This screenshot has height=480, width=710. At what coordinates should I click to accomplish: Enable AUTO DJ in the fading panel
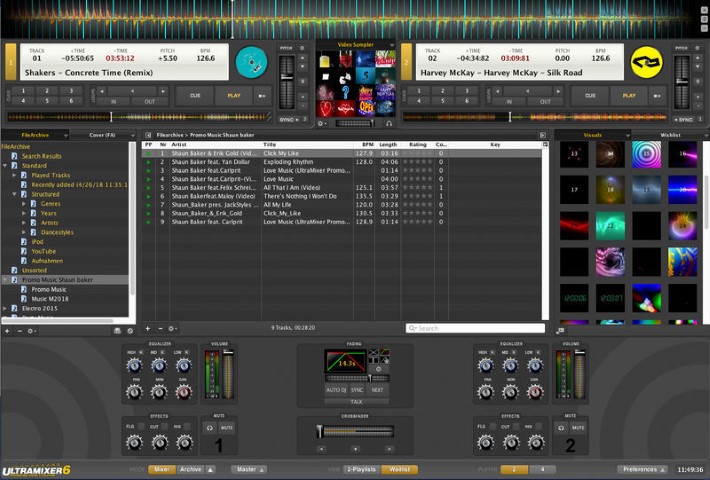336,390
